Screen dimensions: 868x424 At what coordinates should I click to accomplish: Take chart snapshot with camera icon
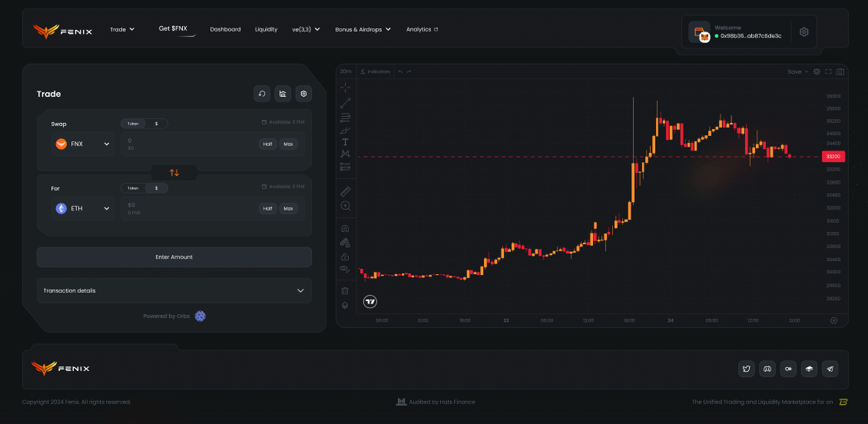pos(840,71)
